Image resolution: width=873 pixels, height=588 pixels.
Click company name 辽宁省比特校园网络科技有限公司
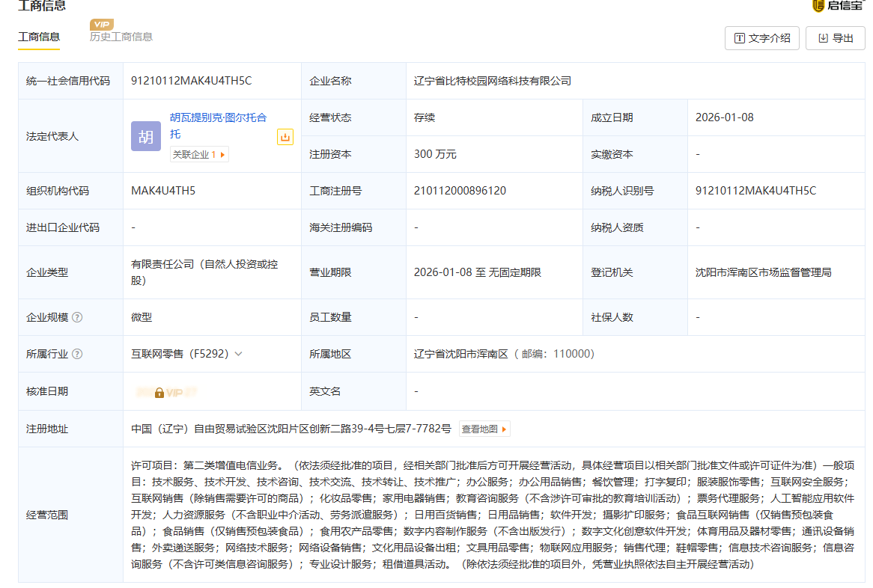pos(492,81)
